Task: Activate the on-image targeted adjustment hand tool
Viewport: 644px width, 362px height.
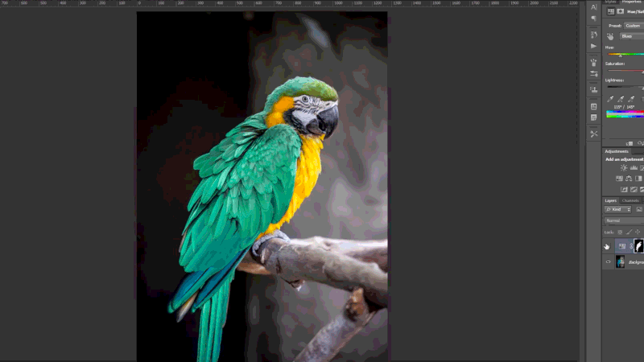Action: [x=610, y=36]
